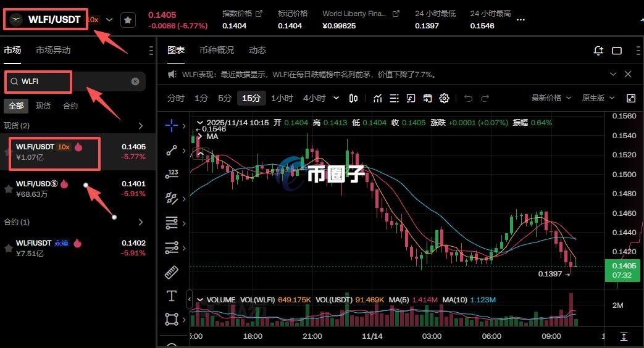Select the crosshair cursor tool

pyautogui.click(x=171, y=126)
